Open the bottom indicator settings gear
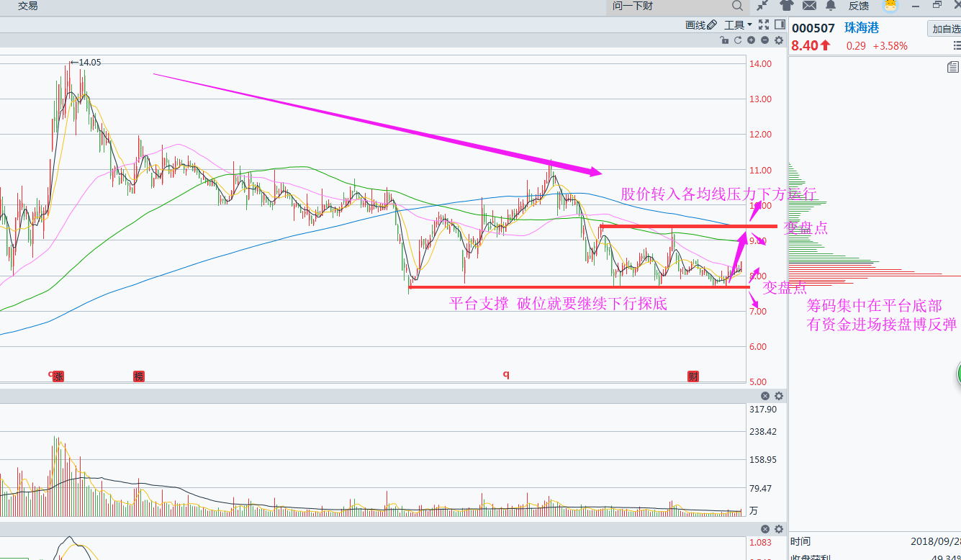Viewport: 961px width, 560px height. click(x=778, y=529)
